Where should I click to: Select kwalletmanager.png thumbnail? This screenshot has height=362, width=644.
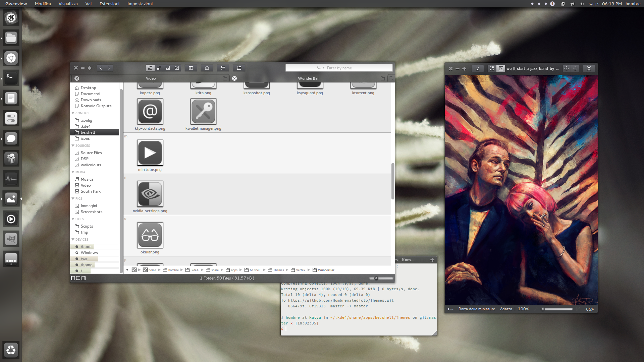click(203, 111)
